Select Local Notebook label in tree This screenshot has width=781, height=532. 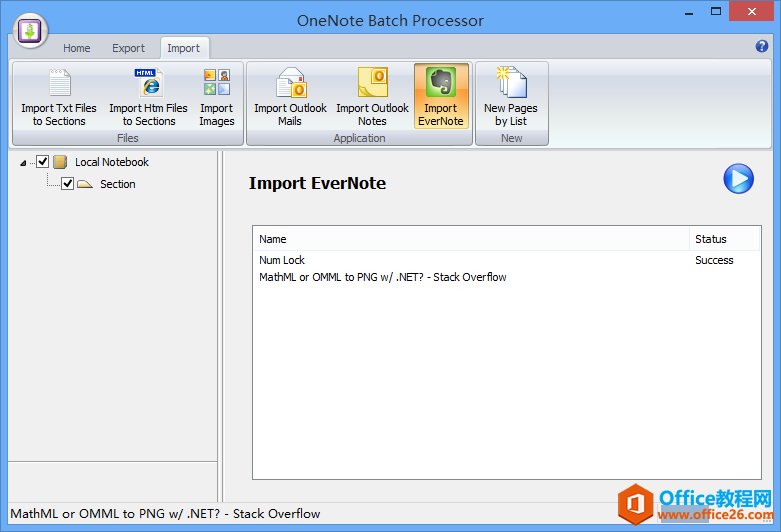click(112, 162)
